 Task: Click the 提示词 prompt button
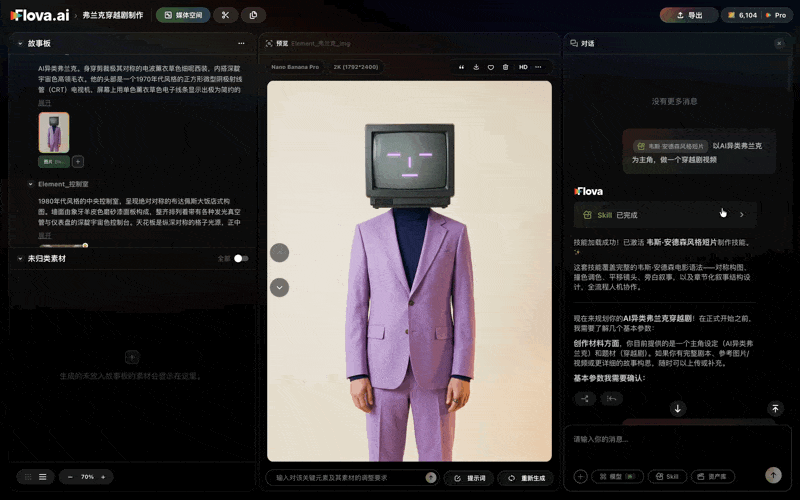coord(470,478)
